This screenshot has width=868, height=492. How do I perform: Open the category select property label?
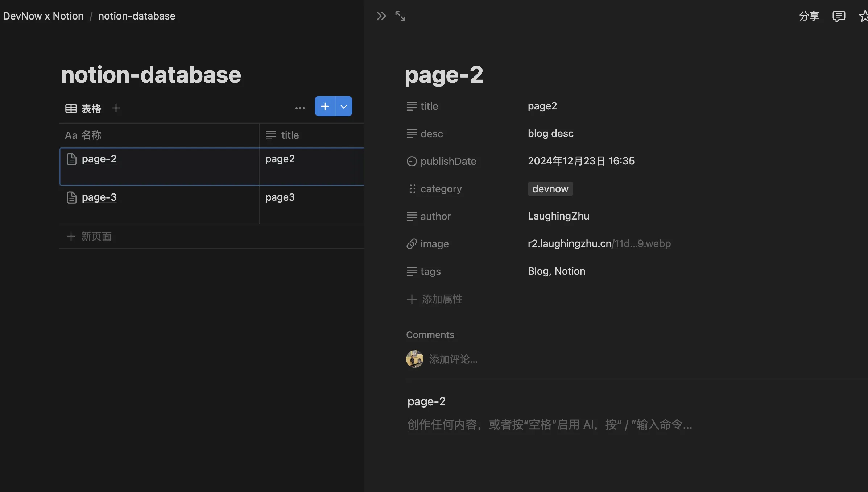coord(441,189)
